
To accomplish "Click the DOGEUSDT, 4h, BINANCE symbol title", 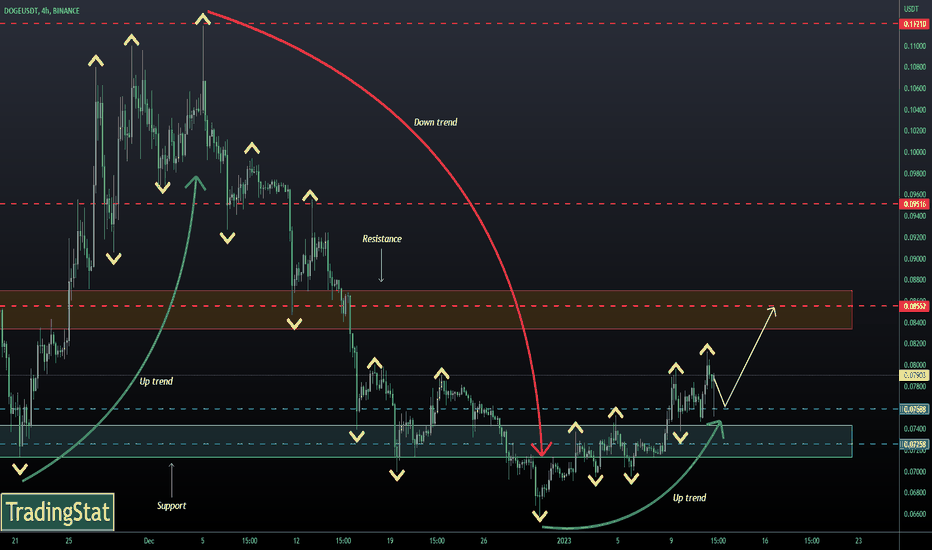I will point(42,11).
